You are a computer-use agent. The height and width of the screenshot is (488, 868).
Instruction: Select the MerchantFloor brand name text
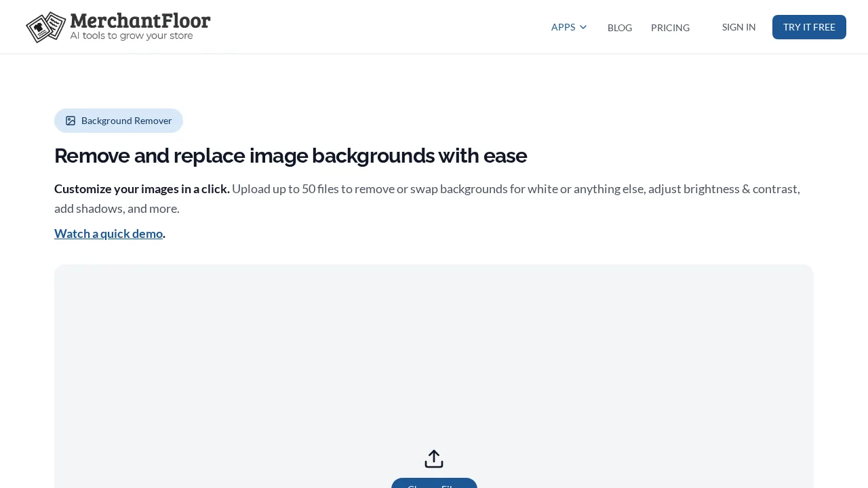pyautogui.click(x=140, y=21)
